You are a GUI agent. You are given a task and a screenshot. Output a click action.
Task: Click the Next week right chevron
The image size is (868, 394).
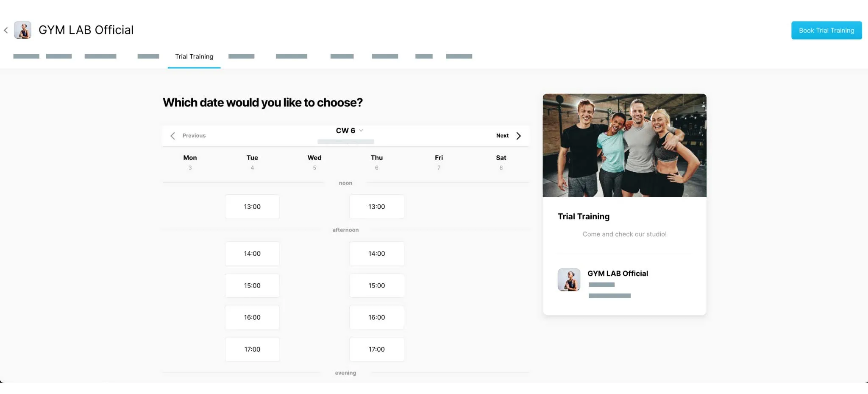519,136
